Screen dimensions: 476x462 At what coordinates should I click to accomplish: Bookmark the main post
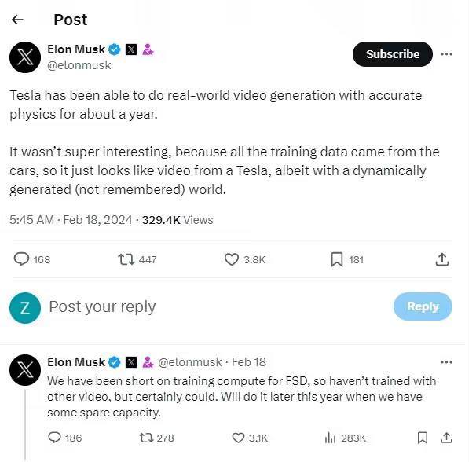[x=336, y=259]
